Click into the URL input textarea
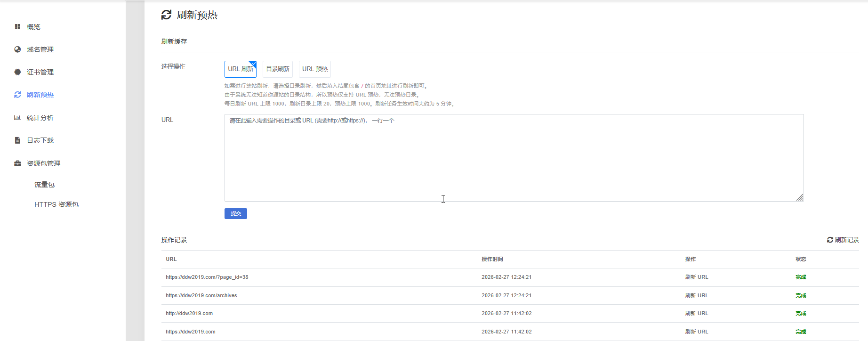Screen dimensions: 868x341 point(513,158)
